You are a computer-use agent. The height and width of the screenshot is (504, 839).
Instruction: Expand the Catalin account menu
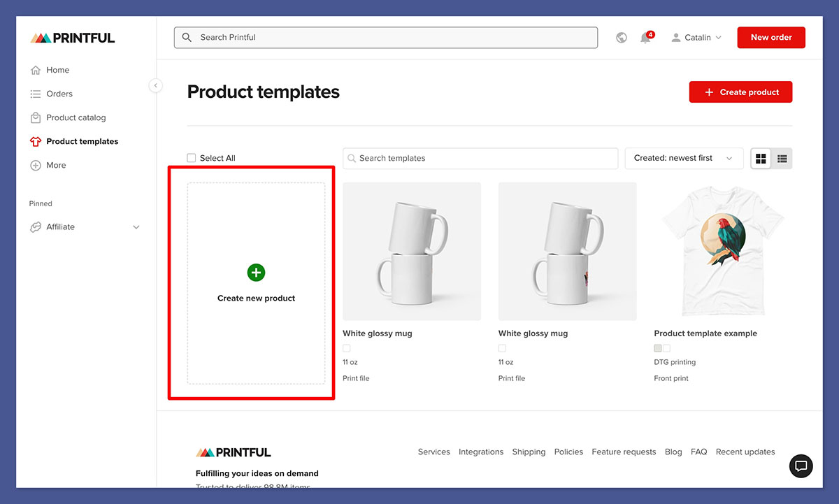click(x=696, y=38)
